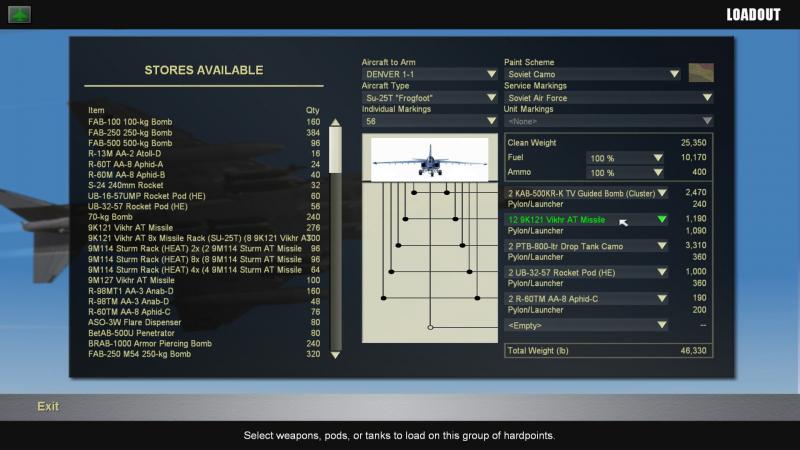The height and width of the screenshot is (450, 800).
Task: Open the 9K121 Vikhr AT Missile hardpoint dropdown
Action: 587,219
